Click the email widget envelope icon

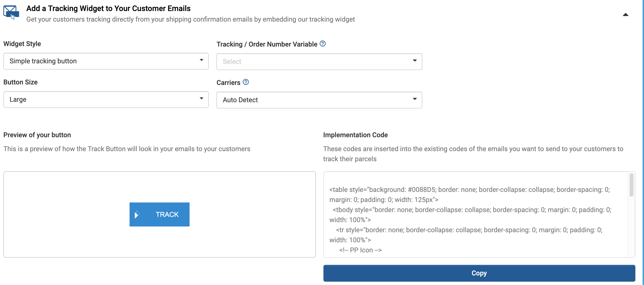(11, 12)
